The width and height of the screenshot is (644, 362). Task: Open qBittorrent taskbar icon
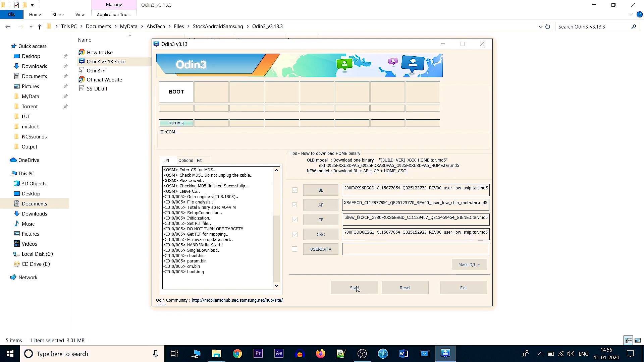[383, 354]
